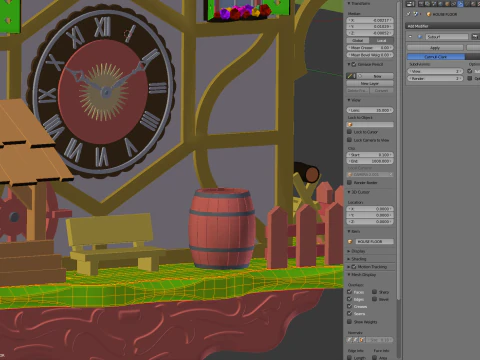
Task: Uncheck the Creases overlay checkbox
Action: click(349, 306)
